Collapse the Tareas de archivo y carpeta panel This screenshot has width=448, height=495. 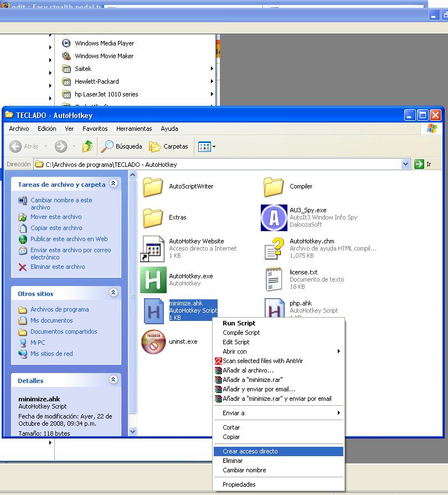tap(113, 183)
